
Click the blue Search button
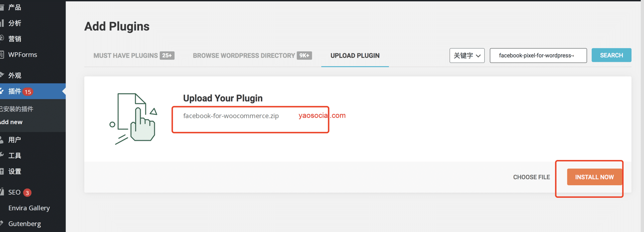tap(611, 55)
